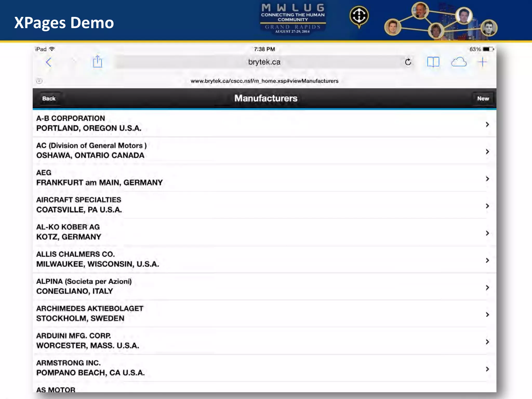Reload the brytek.ca page
Image resolution: width=532 pixels, height=399 pixels.
(x=408, y=62)
